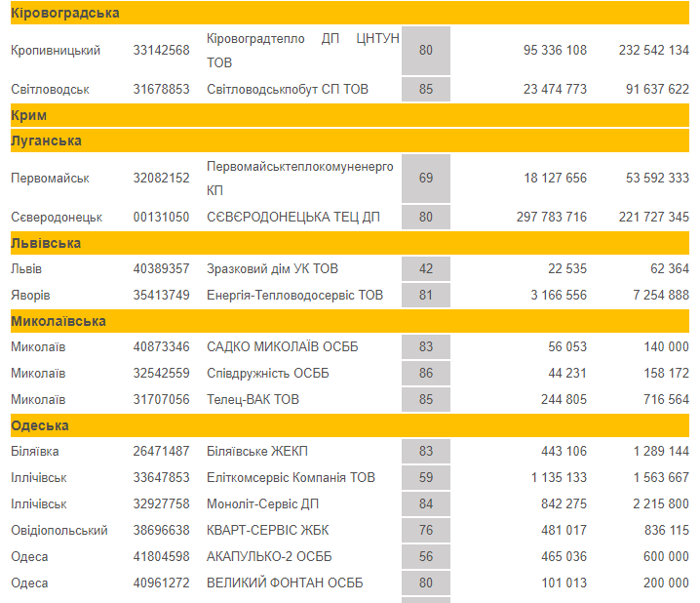Select the value 297 783 716

click(x=551, y=217)
